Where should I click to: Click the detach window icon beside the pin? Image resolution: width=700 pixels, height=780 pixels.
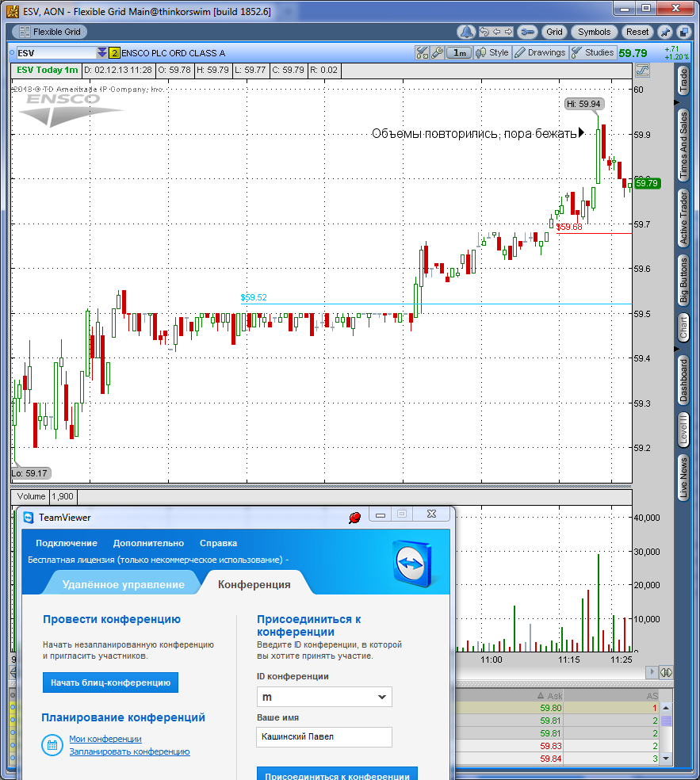pos(684,32)
